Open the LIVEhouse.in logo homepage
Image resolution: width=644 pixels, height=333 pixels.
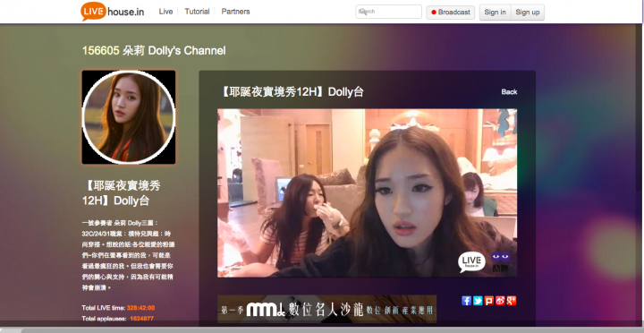[112, 12]
